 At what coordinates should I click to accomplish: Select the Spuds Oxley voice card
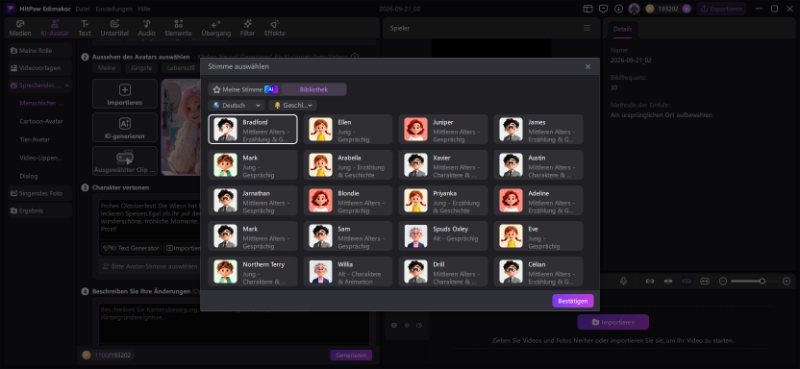[x=443, y=236]
